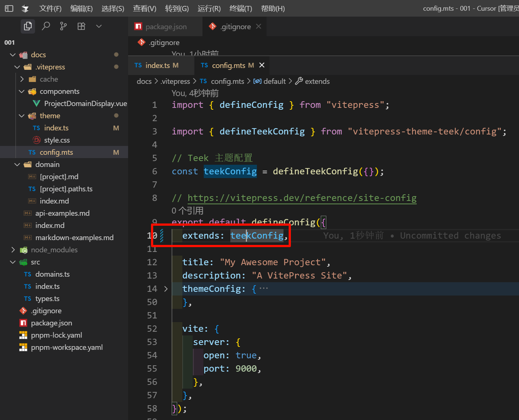
Task: Open the 终端(T) menu
Action: 241,8
